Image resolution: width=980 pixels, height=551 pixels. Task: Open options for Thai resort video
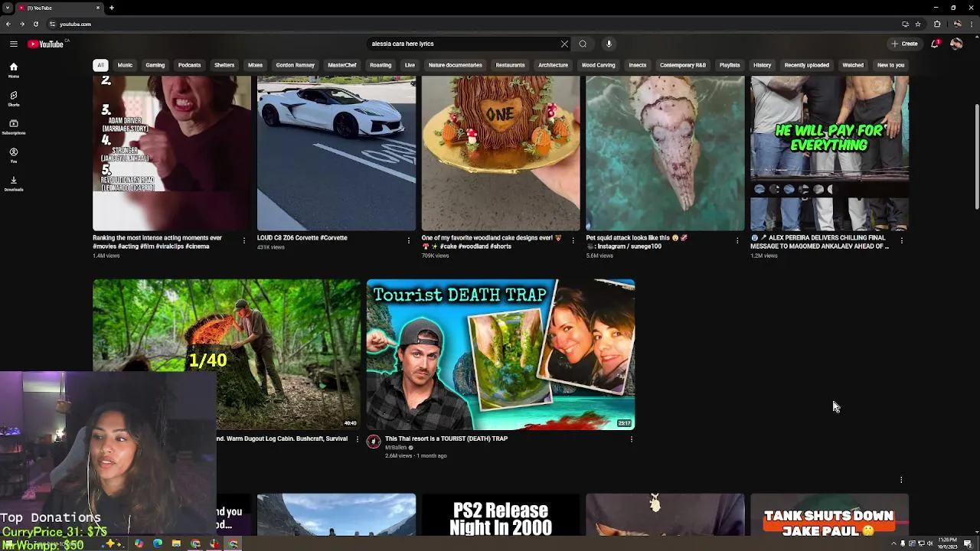631,439
